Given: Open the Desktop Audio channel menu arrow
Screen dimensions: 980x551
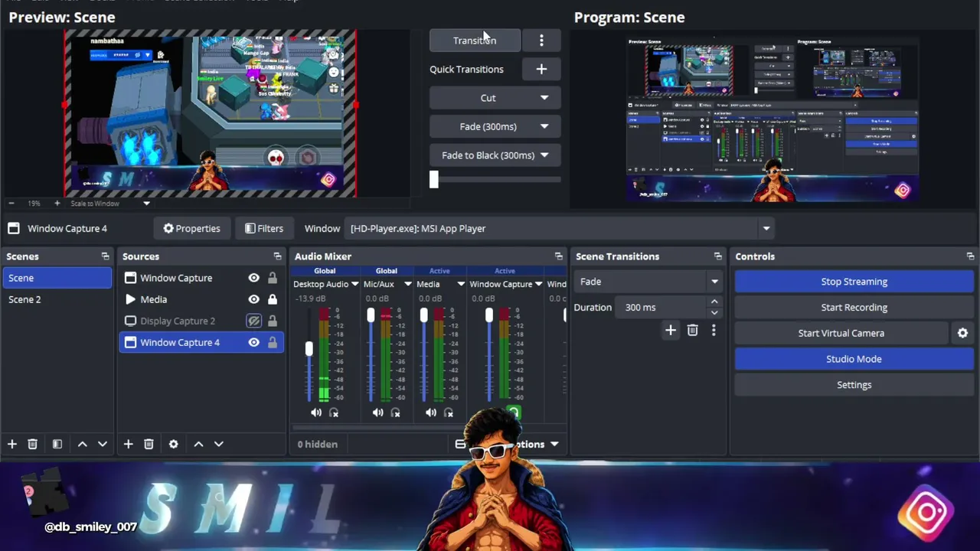Looking at the screenshot, I should (354, 284).
